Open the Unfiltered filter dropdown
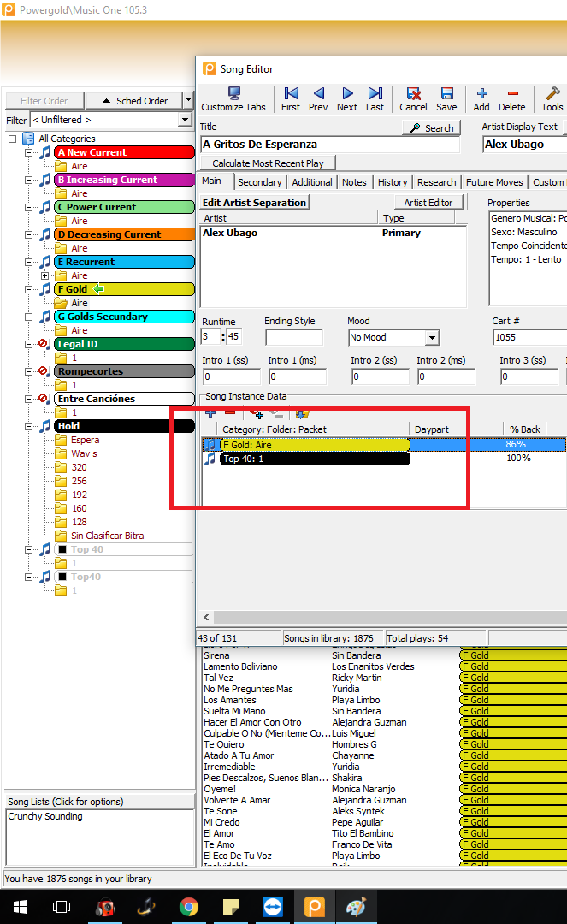Image resolution: width=567 pixels, height=924 pixels. coord(185,120)
